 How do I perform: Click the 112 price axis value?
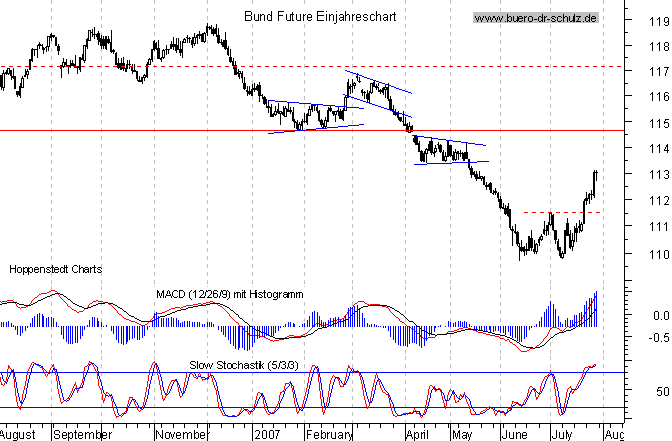(x=660, y=201)
